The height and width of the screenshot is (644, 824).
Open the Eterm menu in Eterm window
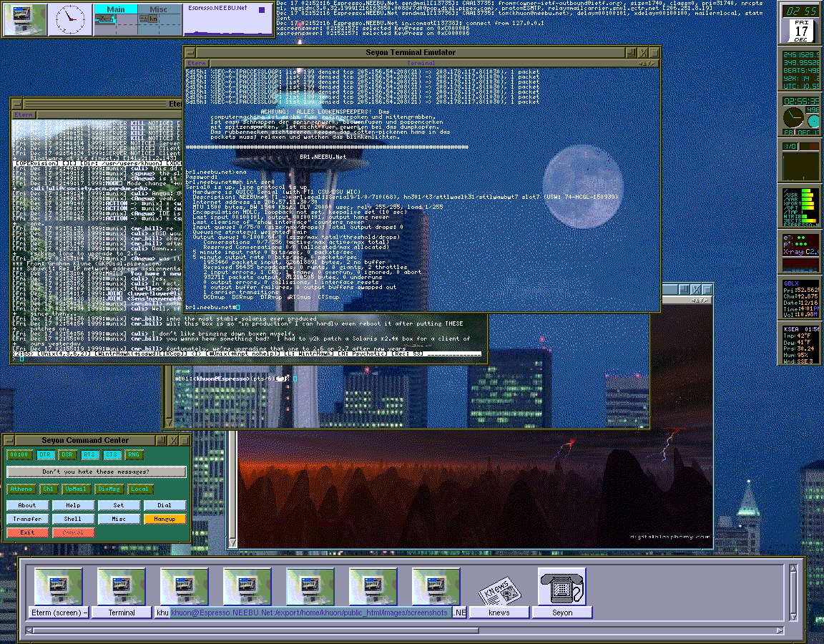click(x=24, y=114)
